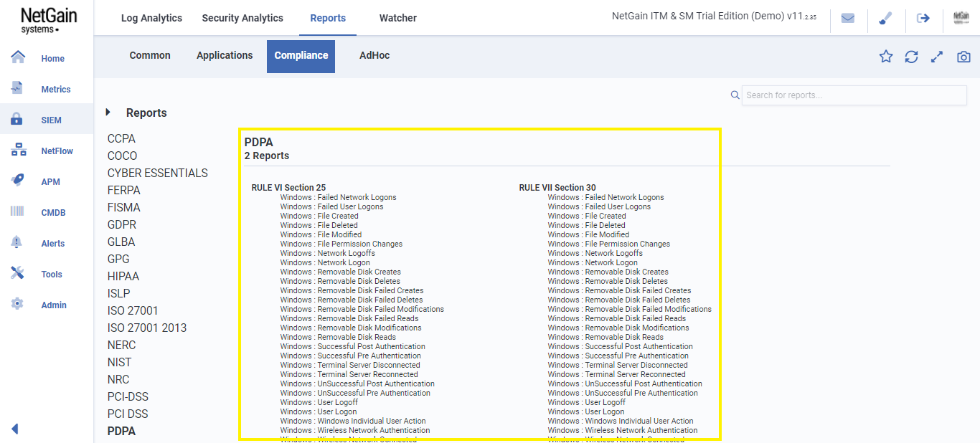980x443 pixels.
Task: Open File Permission Changes under RULE VII
Action: click(609, 244)
